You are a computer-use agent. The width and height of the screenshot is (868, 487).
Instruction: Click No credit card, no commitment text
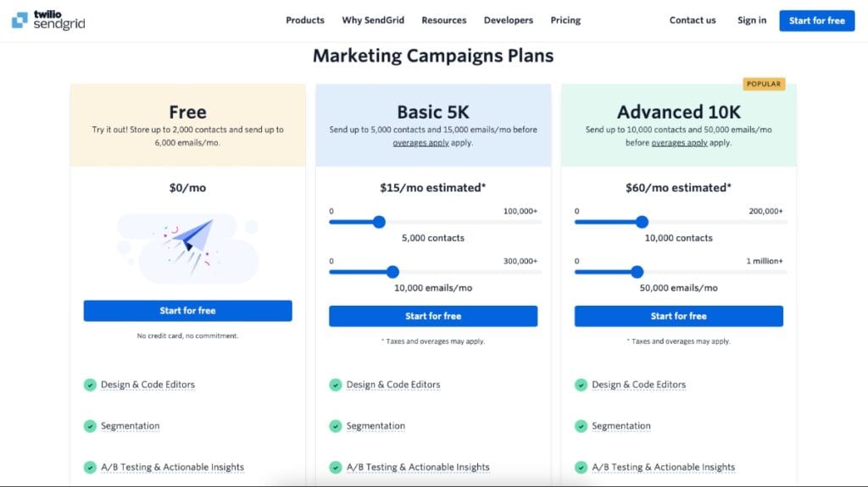pyautogui.click(x=187, y=336)
